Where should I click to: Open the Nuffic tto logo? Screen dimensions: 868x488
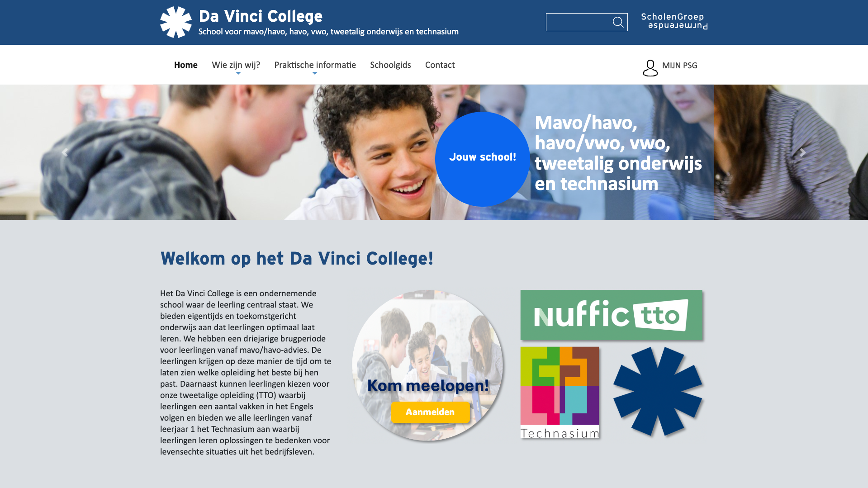coord(611,315)
